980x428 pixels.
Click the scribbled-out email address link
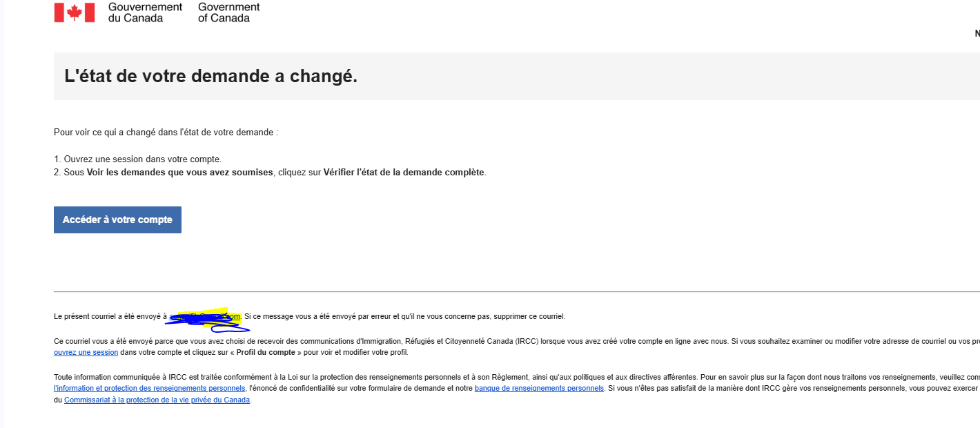(x=205, y=316)
